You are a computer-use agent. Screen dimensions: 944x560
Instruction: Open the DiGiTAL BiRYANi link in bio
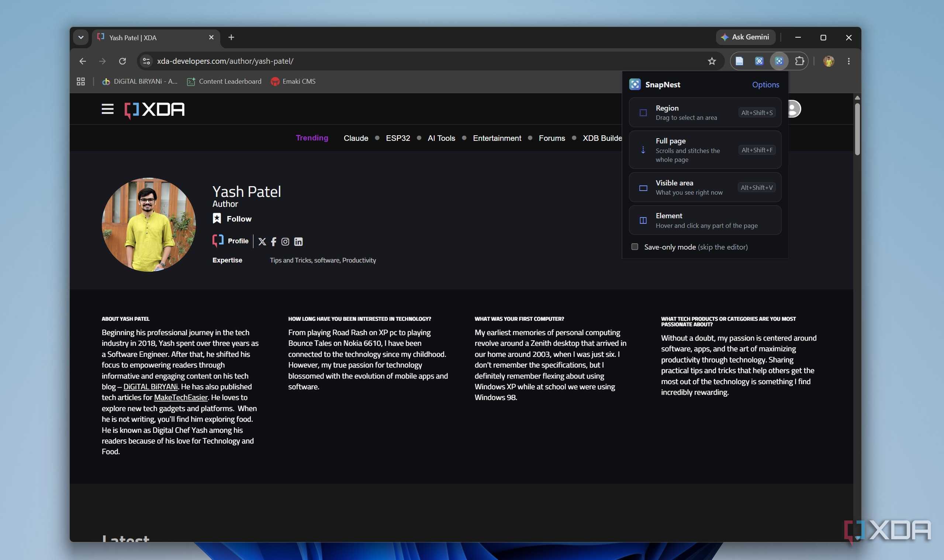click(x=150, y=387)
